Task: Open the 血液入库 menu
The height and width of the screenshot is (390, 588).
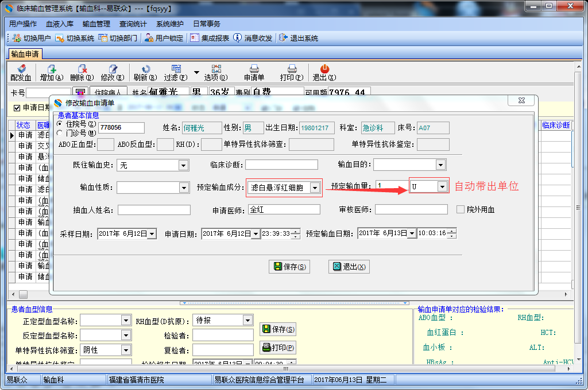Action: pos(60,24)
